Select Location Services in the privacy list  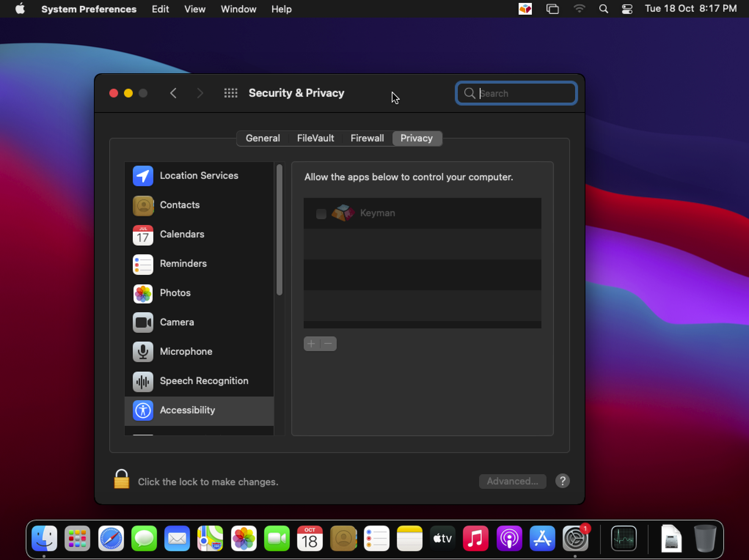[199, 176]
